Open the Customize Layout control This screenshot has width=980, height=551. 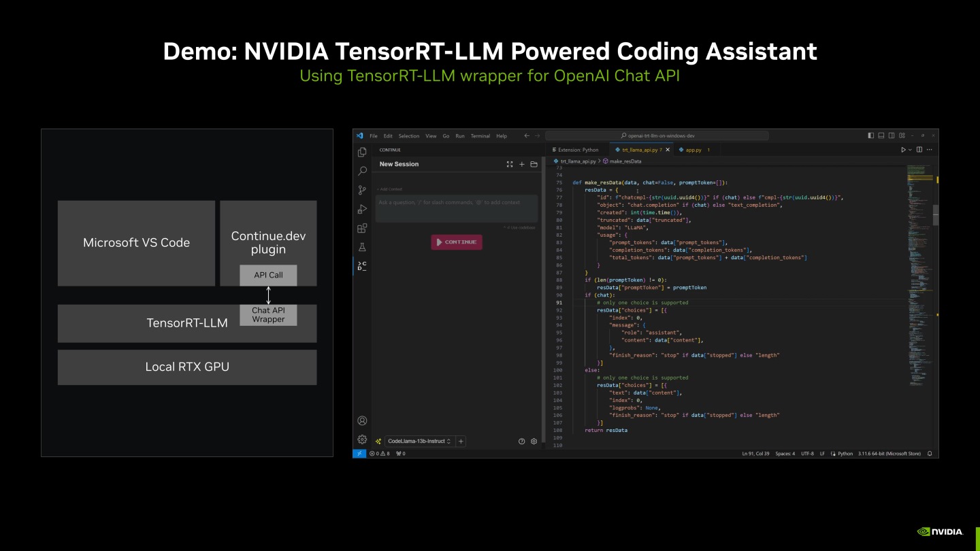tap(902, 136)
